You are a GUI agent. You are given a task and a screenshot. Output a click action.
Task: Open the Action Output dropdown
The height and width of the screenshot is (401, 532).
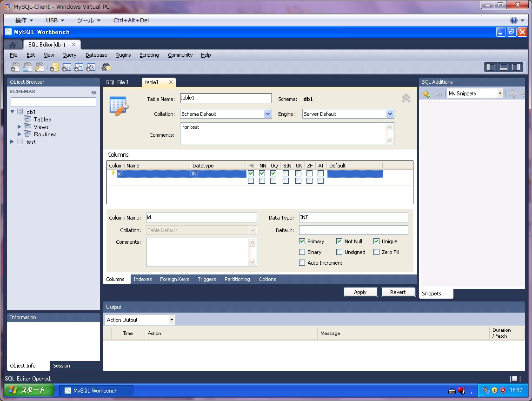pyautogui.click(x=172, y=320)
